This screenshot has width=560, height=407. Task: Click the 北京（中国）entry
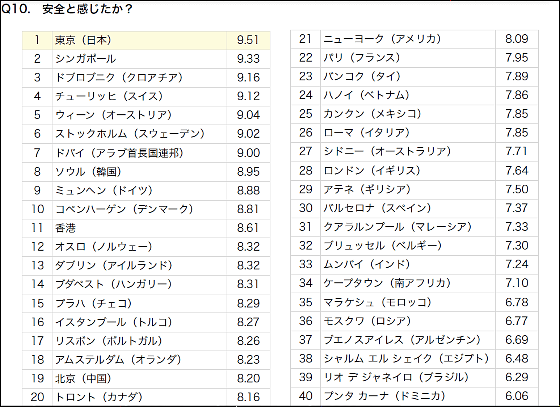pyautogui.click(x=139, y=378)
